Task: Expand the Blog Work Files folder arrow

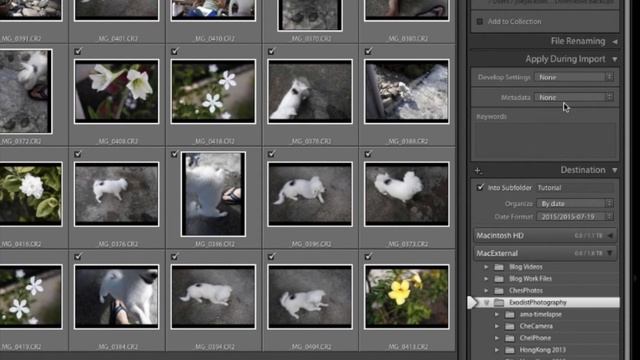Action: coord(486,279)
